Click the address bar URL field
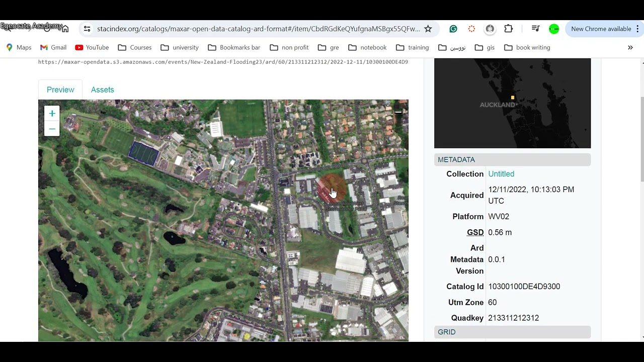The width and height of the screenshot is (644, 362). [x=258, y=29]
